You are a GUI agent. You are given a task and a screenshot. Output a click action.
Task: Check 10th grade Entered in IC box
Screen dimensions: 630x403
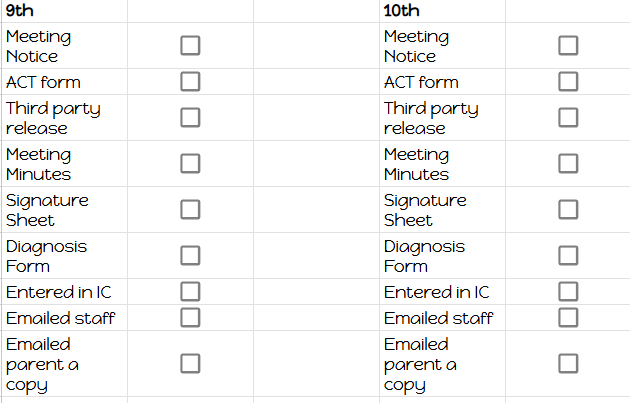[x=568, y=292]
